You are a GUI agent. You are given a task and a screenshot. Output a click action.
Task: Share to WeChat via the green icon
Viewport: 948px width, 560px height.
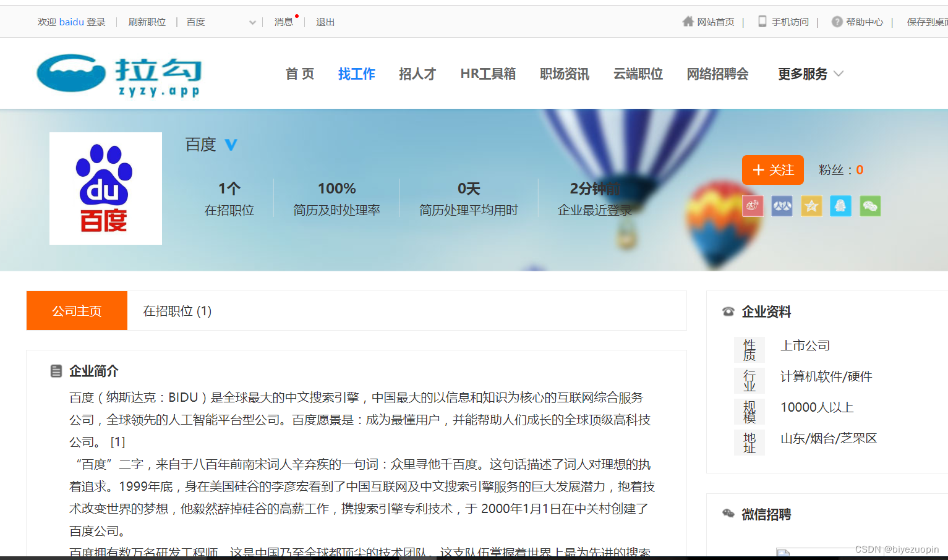(x=870, y=206)
